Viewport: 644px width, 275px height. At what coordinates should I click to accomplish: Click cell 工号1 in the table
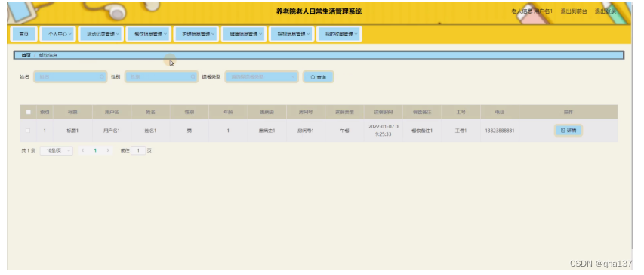[461, 131]
